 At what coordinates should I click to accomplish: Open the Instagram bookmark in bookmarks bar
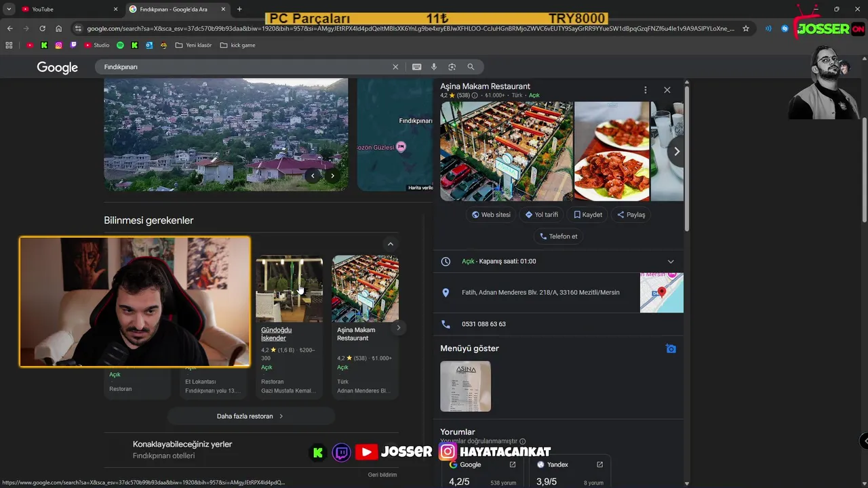pos(59,45)
